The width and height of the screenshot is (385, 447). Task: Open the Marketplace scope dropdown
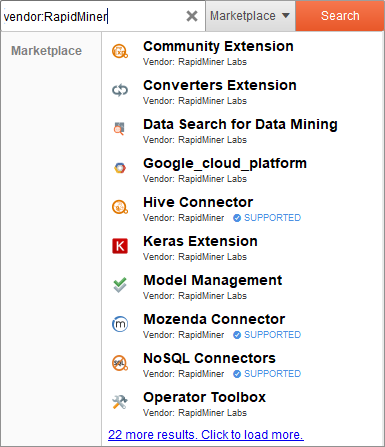pos(250,16)
